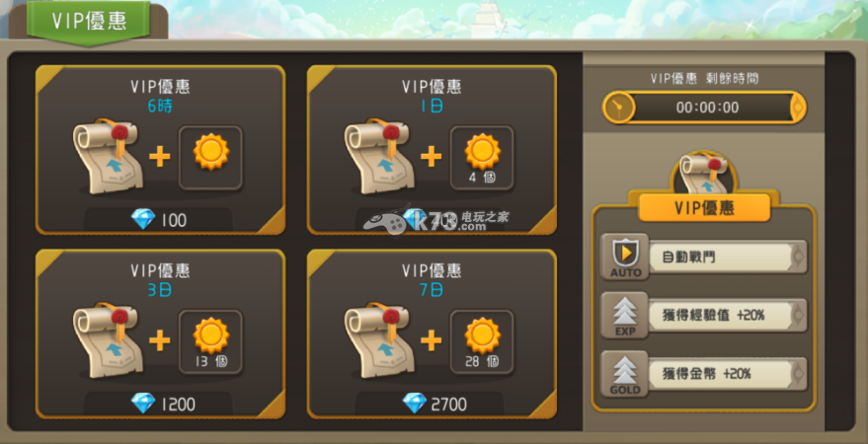This screenshot has height=444, width=868.
Task: Tap the 獲得經驗值 +20% benefit row
Action: [x=728, y=315]
